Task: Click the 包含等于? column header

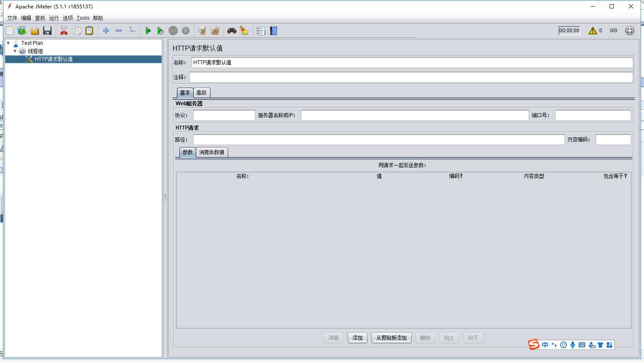Action: pos(615,176)
